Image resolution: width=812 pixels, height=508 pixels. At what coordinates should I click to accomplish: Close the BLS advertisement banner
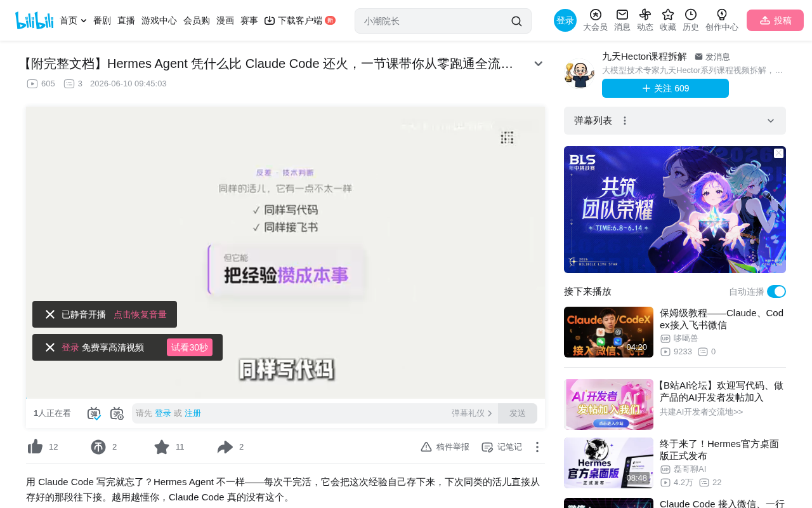point(778,154)
